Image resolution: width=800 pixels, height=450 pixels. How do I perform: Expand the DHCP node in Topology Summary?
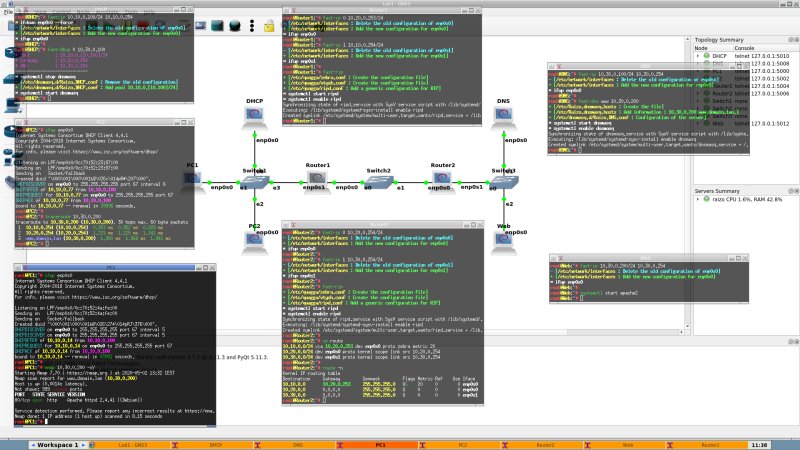click(x=698, y=55)
